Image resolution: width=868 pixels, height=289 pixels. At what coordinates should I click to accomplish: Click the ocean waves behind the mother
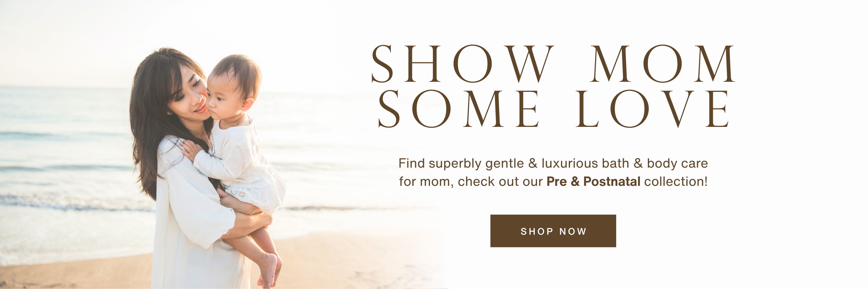coord(64,151)
